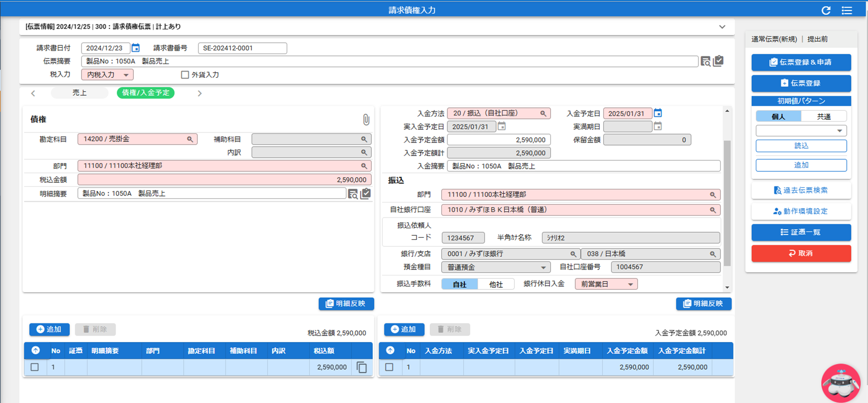Click the 税込金額 input field
This screenshot has width=868, height=403.
[x=224, y=180]
